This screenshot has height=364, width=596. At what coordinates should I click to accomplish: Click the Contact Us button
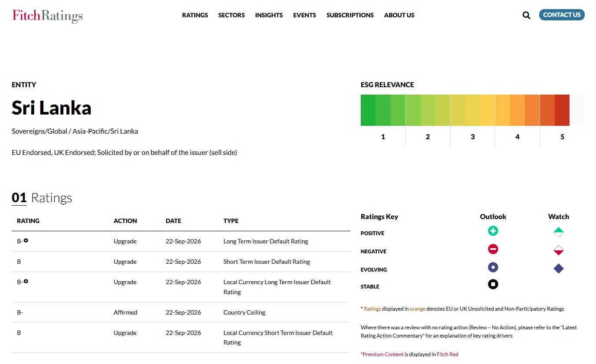[562, 15]
